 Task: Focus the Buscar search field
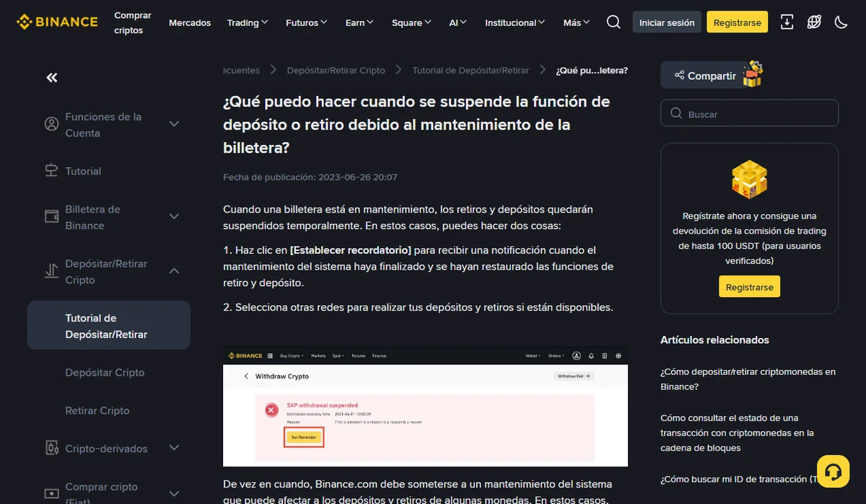[749, 113]
